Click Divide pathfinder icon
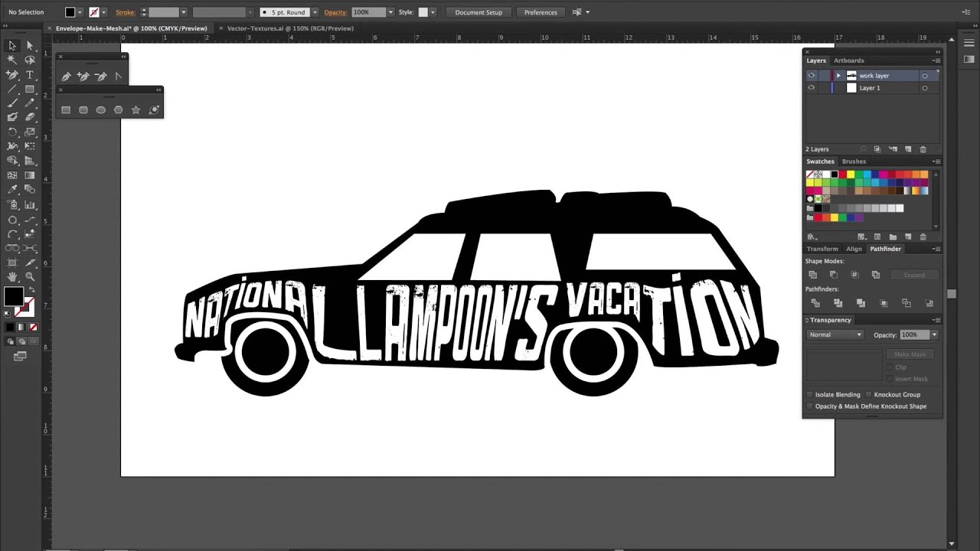 815,303
